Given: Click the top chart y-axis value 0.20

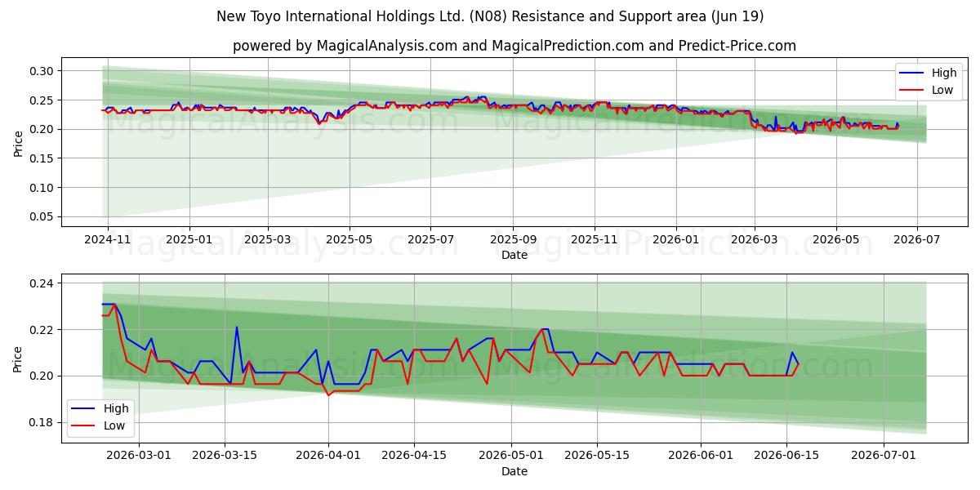Looking at the screenshot, I should click(41, 129).
